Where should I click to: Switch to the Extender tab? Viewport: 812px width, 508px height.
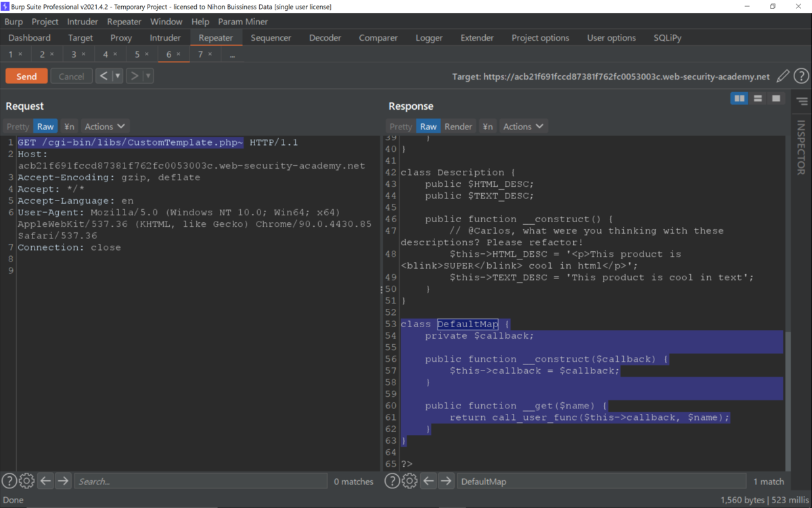pyautogui.click(x=477, y=38)
